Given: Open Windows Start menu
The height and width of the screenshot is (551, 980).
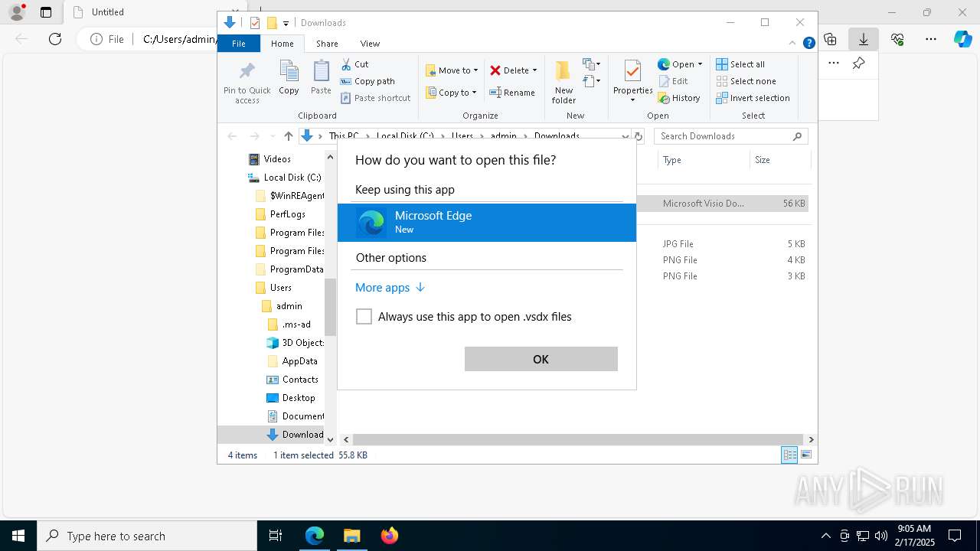Looking at the screenshot, I should 18,536.
